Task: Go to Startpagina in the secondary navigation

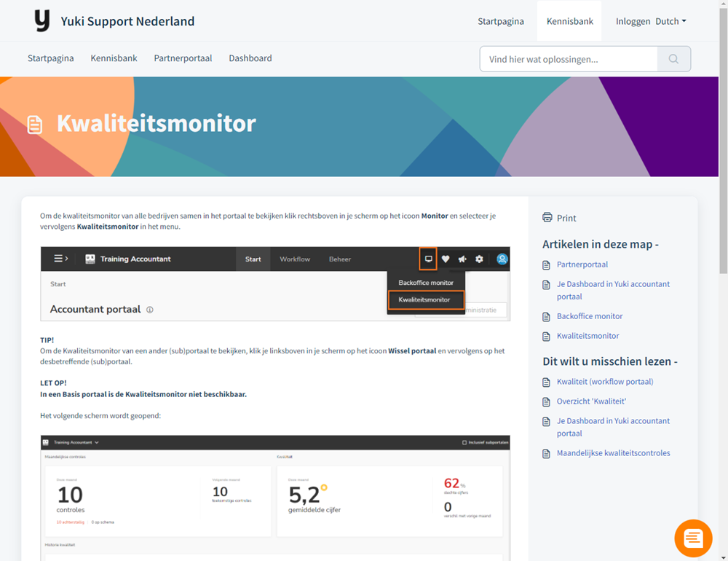Action: coord(51,58)
